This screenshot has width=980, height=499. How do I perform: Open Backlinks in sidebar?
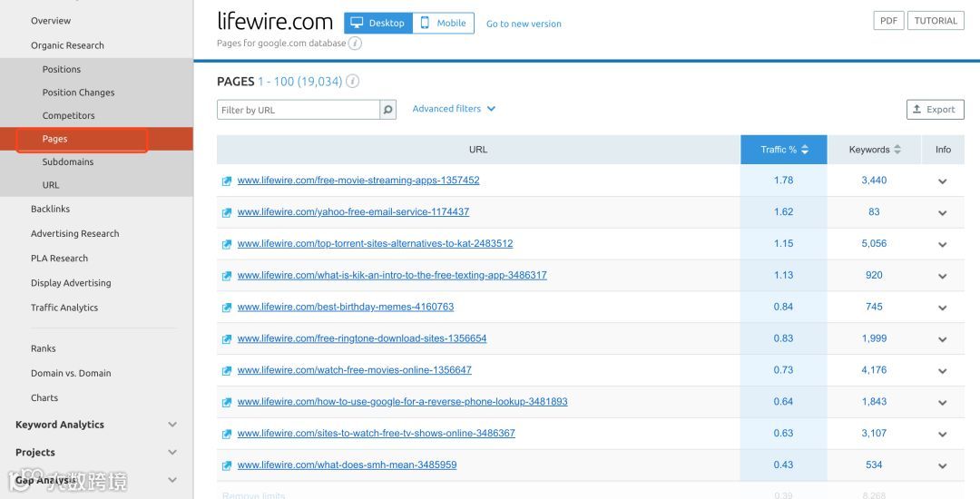[50, 210]
